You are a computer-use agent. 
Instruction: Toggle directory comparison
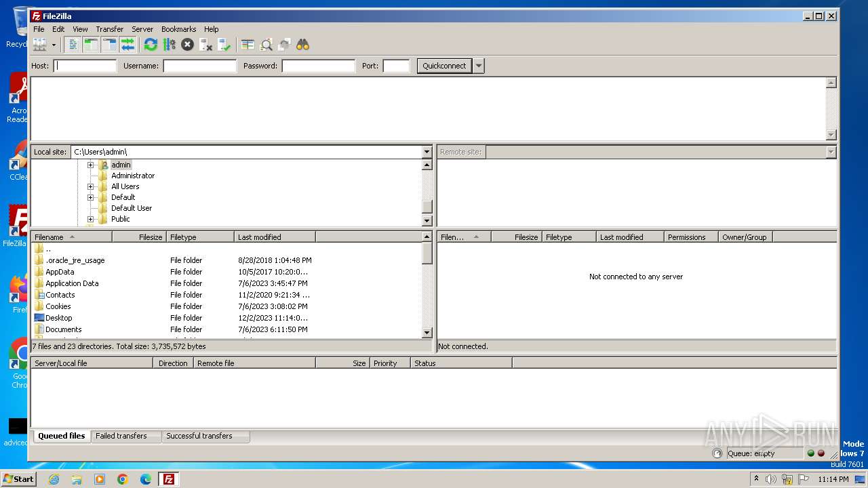266,45
